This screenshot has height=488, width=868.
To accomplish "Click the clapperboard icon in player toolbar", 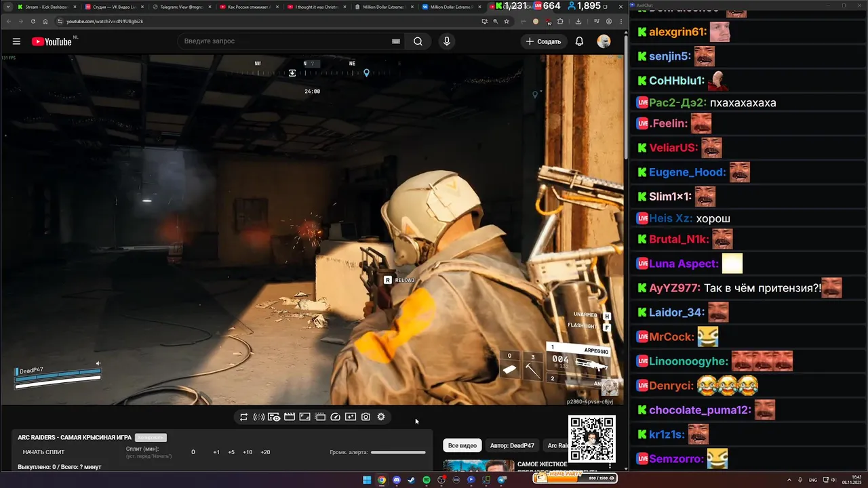I will (290, 417).
